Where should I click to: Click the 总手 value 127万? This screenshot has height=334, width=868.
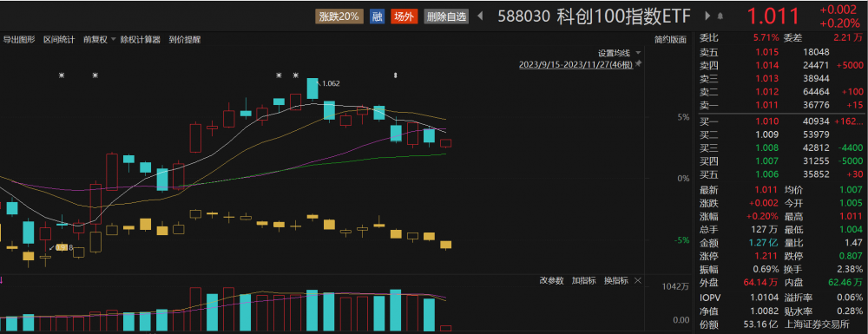point(765,230)
